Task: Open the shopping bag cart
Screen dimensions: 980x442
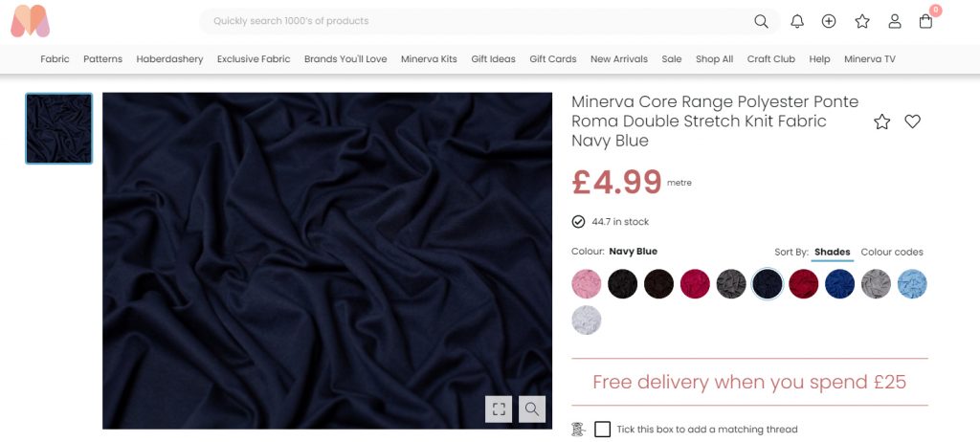Action: click(925, 21)
